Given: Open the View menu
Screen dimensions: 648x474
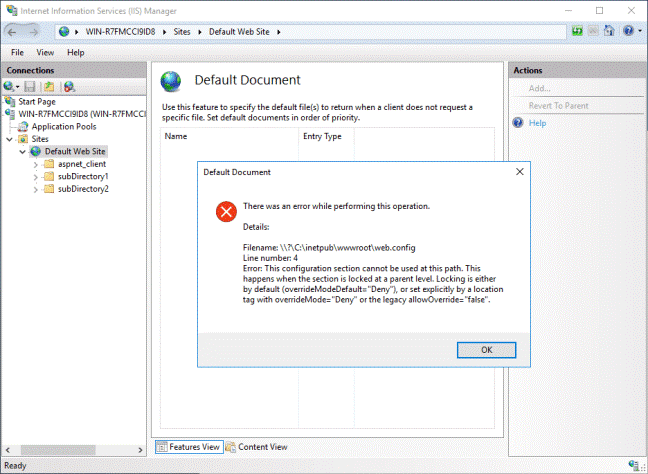Looking at the screenshot, I should 45,52.
